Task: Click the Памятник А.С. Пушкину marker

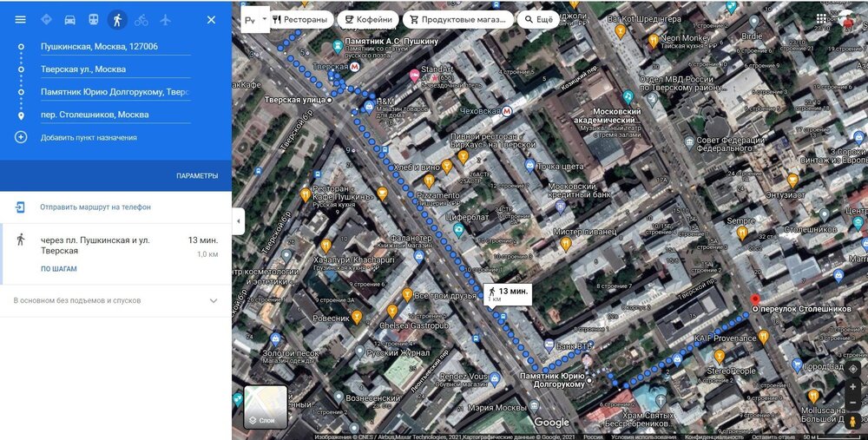Action: [338, 48]
